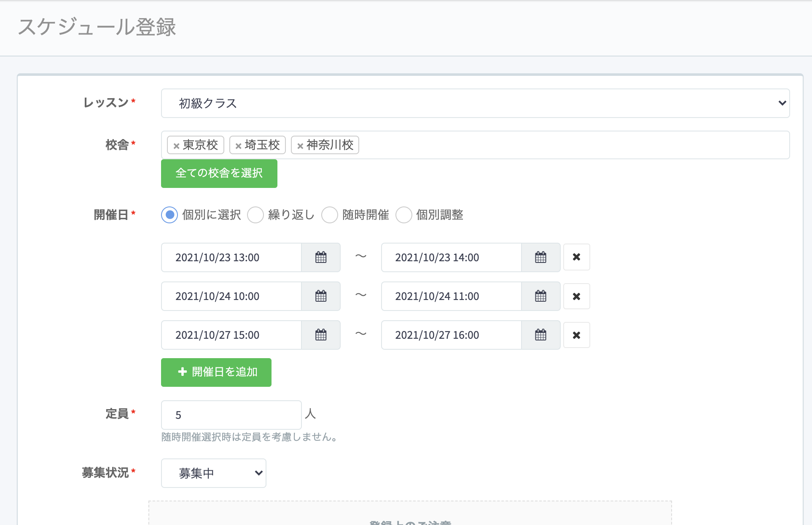Remove 神奈川校 tag from campus field
This screenshot has width=812, height=525.
tap(300, 146)
